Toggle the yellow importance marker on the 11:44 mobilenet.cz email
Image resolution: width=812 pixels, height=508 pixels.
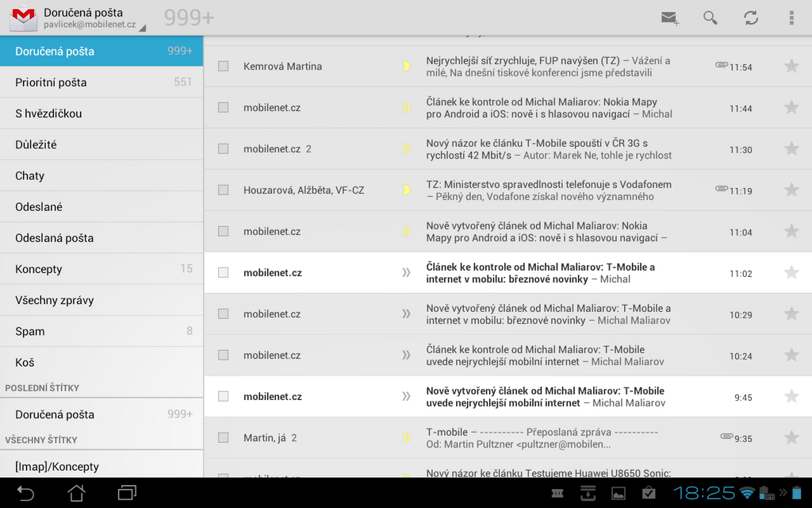point(405,107)
